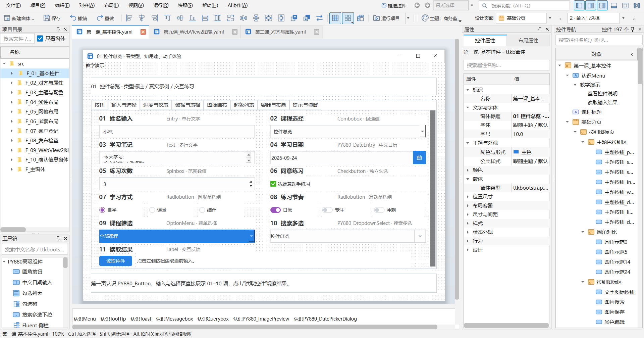
Task: Turn on the 专注 toggle switch
Action: [x=327, y=210]
